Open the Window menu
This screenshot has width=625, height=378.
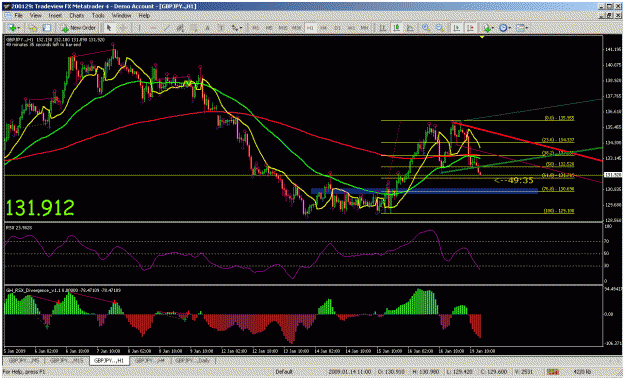(x=122, y=16)
